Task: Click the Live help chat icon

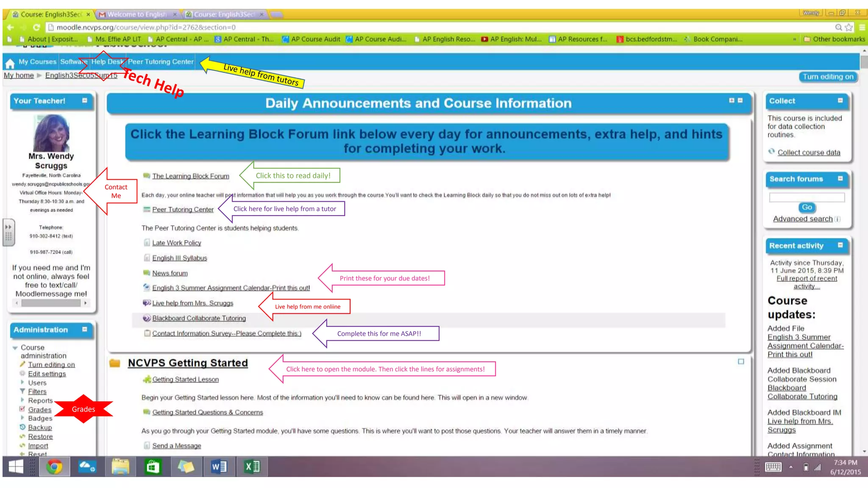Action: [x=147, y=302]
